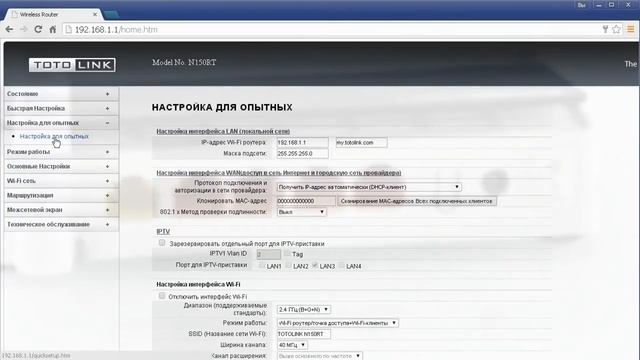Viewport: 640px width, 360px height.
Task: Expand the Wi-Fi сеть menu section
Action: 61,181
